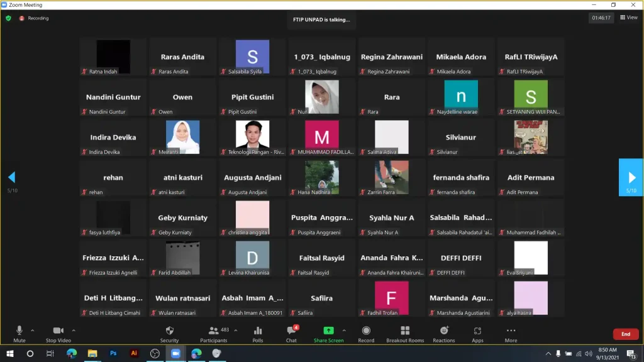Select Mikaela Adora's tile
Image resolution: width=644 pixels, height=362 pixels.
tap(461, 57)
